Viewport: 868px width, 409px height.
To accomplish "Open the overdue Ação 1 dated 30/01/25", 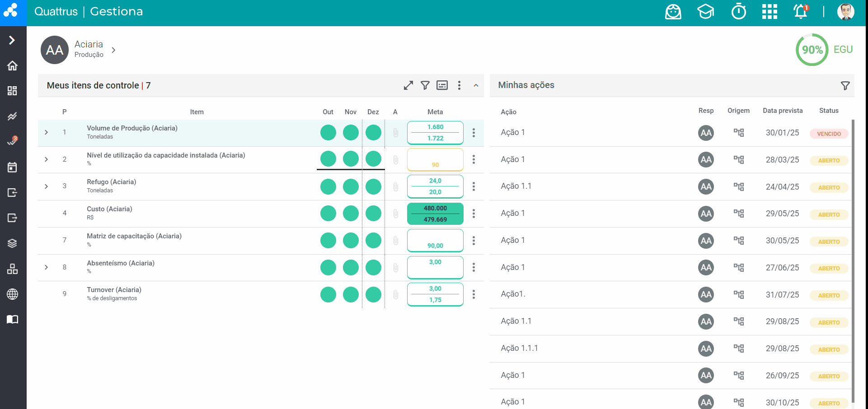I will (513, 132).
